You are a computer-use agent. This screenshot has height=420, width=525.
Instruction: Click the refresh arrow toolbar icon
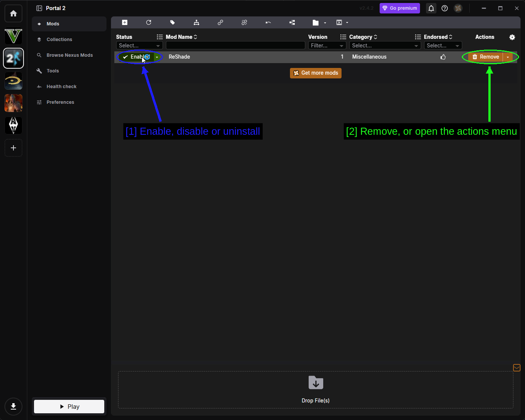[149, 23]
